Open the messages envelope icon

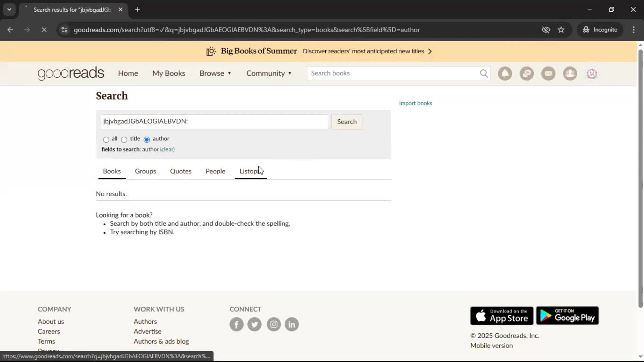coord(548,73)
